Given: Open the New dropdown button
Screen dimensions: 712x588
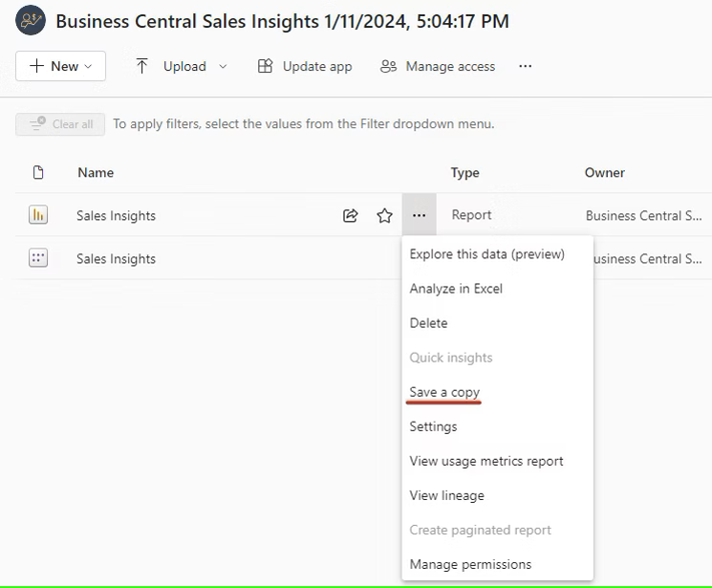Looking at the screenshot, I should [x=60, y=66].
